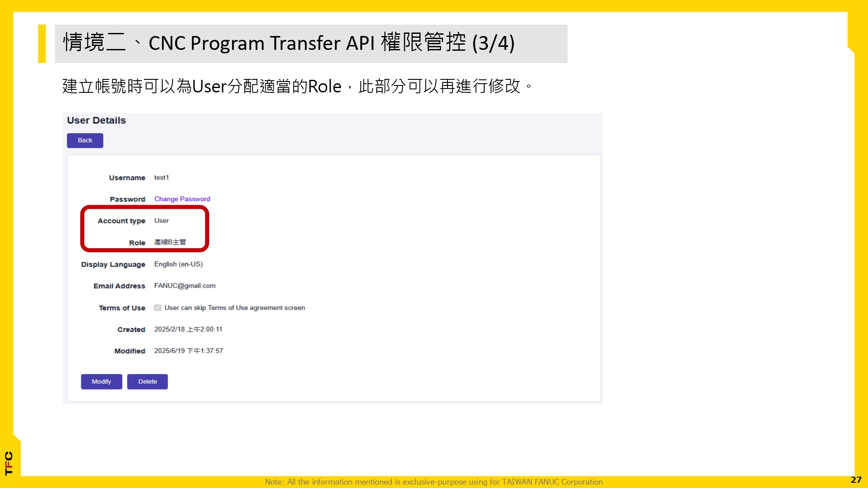
Task: Click the Modified label
Action: [130, 351]
